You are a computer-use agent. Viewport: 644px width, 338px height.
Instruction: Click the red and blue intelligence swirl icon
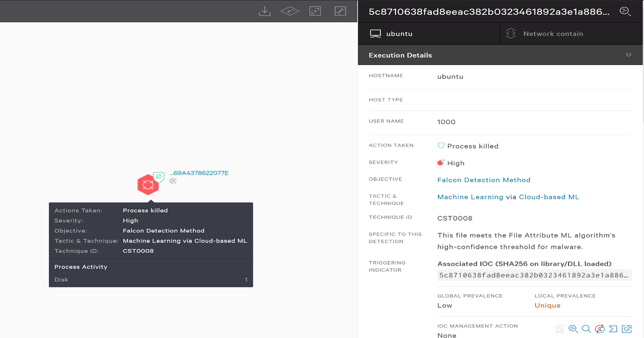pos(600,329)
